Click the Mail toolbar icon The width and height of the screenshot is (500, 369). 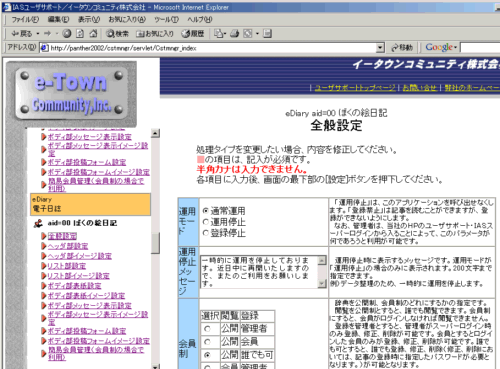tap(219, 33)
